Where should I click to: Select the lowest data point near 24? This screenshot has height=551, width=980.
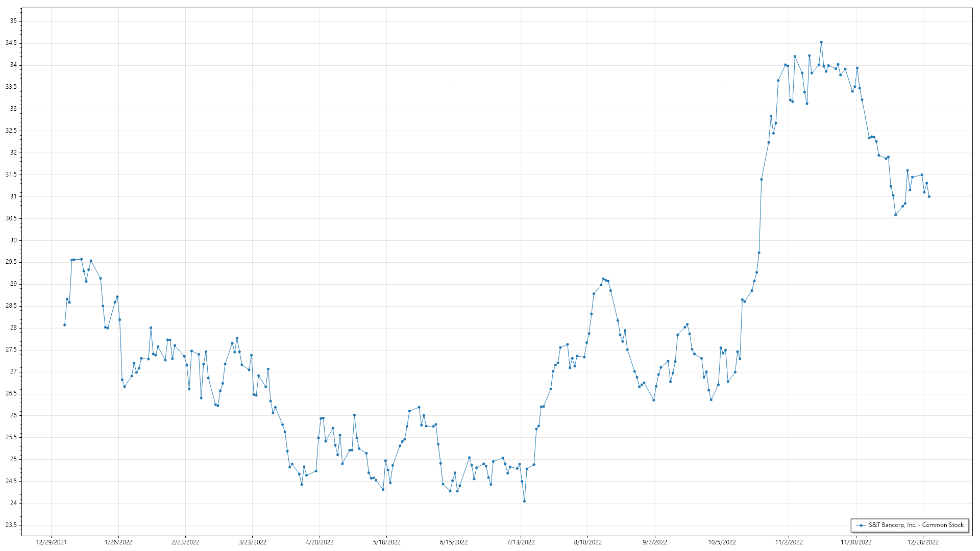(524, 501)
